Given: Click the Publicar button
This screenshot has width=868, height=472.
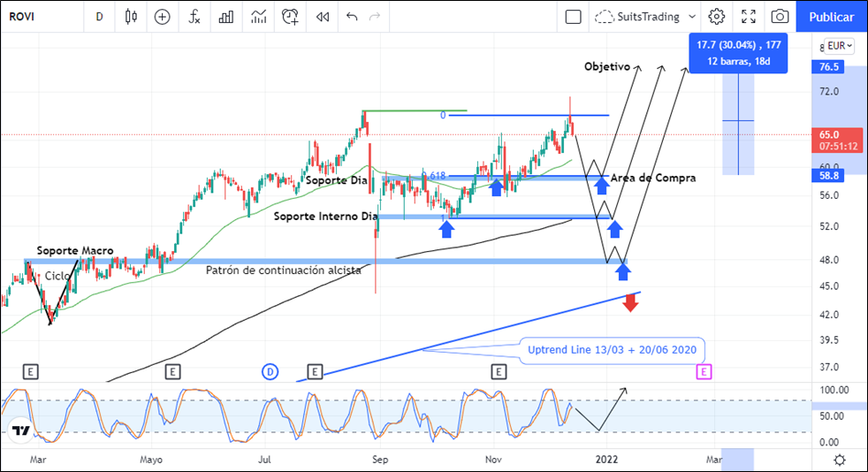Looking at the screenshot, I should pyautogui.click(x=831, y=17).
